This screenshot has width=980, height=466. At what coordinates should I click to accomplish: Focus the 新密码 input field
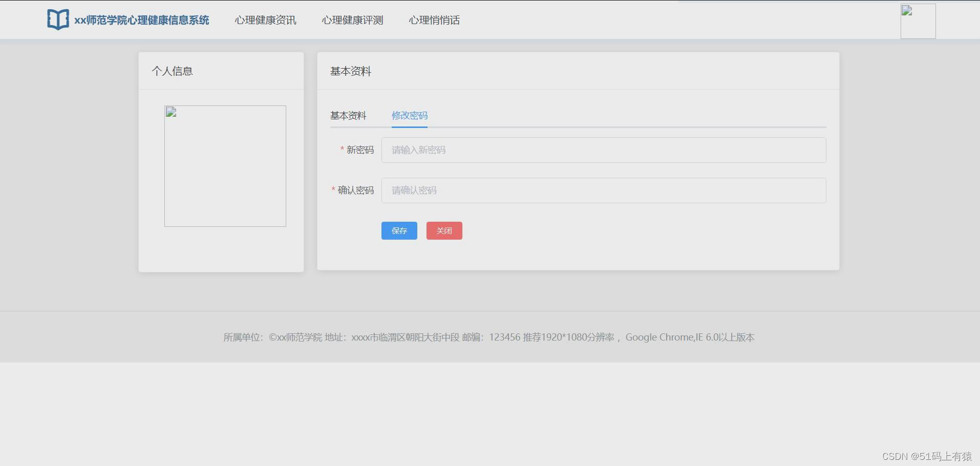tap(604, 150)
